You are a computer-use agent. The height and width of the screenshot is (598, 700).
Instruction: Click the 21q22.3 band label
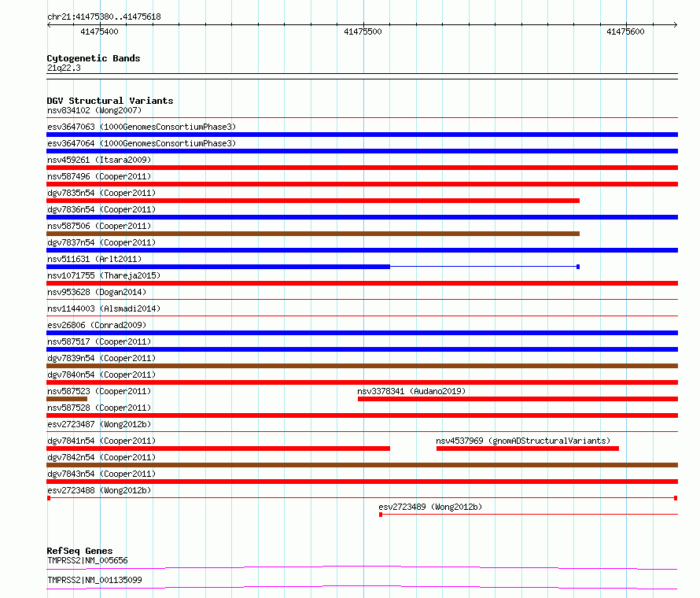(64, 68)
